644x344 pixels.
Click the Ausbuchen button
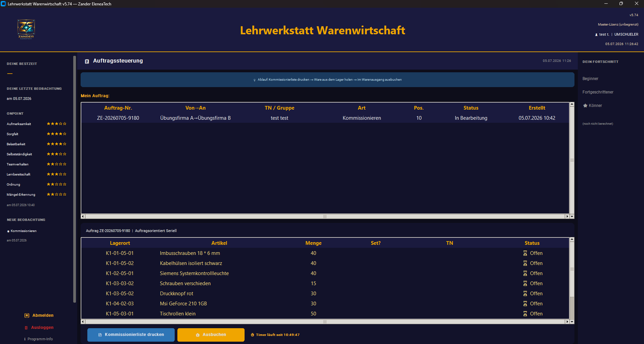click(211, 335)
